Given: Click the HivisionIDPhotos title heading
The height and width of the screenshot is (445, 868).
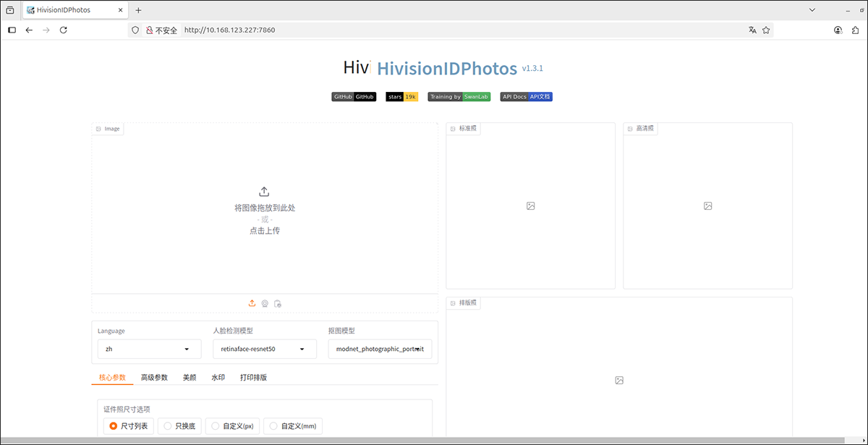Looking at the screenshot, I should [x=447, y=69].
